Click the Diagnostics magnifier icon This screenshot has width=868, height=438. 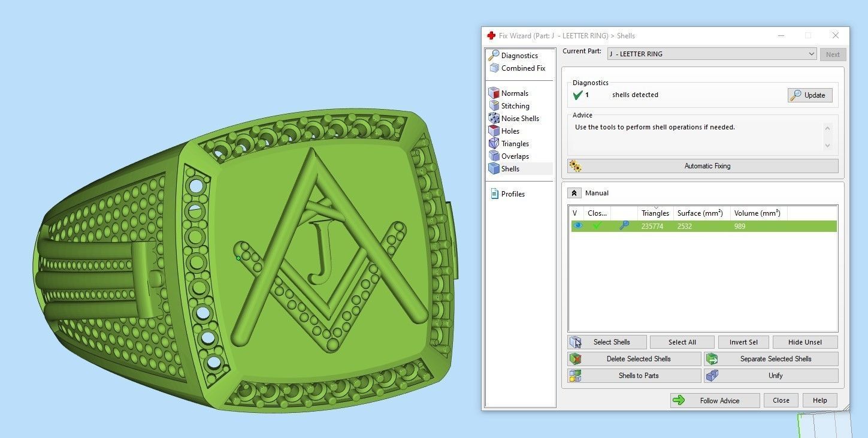click(494, 56)
